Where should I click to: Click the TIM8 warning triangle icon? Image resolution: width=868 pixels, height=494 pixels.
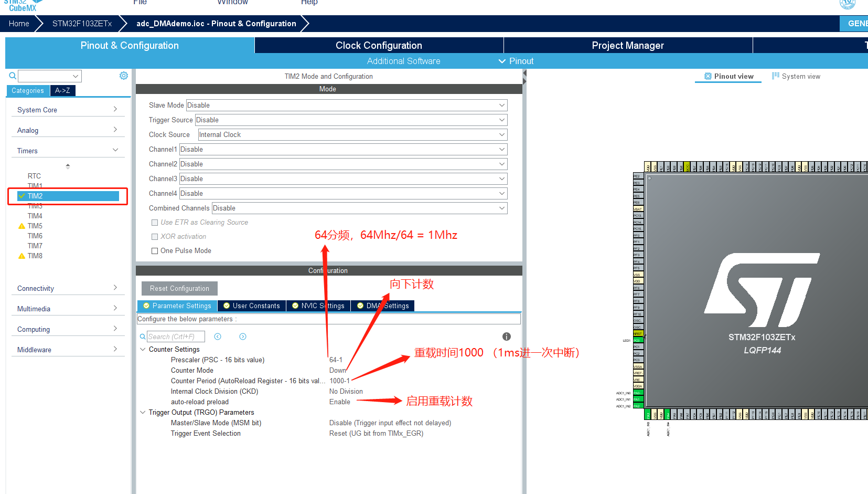click(22, 256)
